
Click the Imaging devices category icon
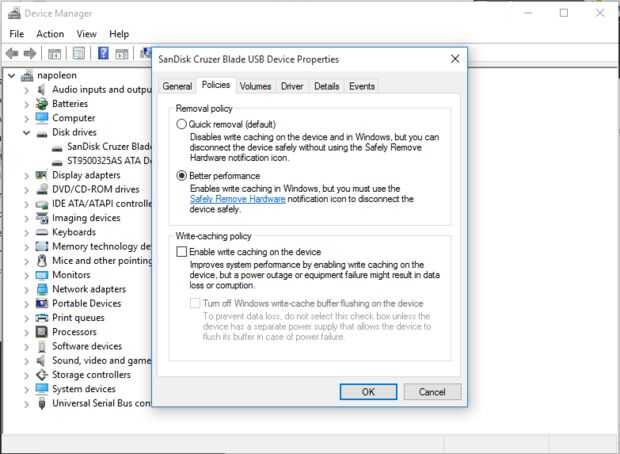(x=42, y=218)
